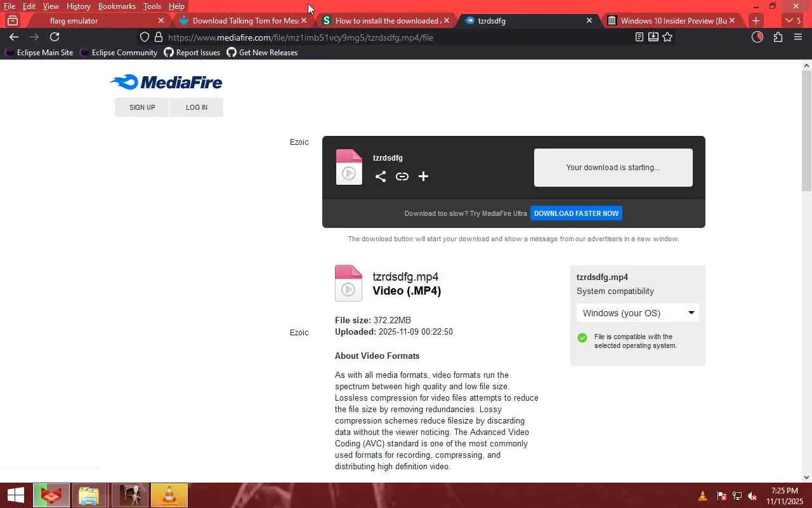Screen dimensions: 812x508
Task: Open Eclipse Community bookmark
Action: pos(118,53)
